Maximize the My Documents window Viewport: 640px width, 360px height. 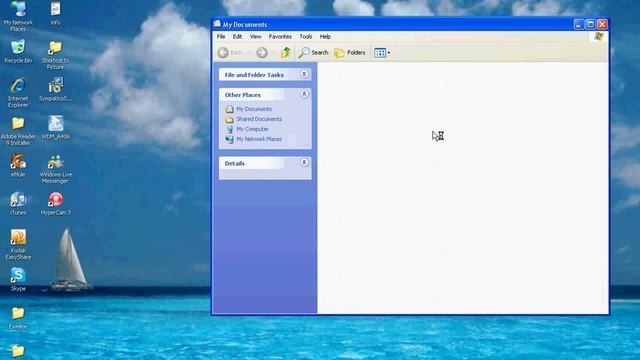point(590,24)
